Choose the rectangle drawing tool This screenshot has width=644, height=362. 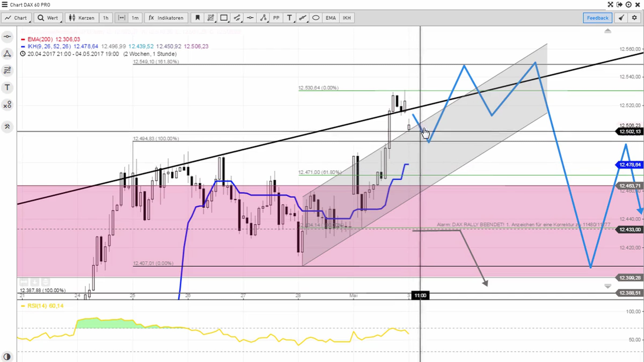pos(224,18)
